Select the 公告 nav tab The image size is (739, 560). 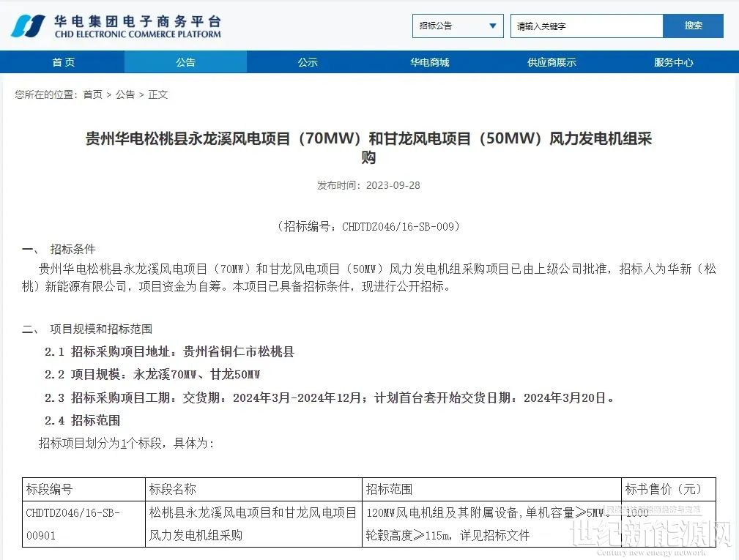click(186, 62)
